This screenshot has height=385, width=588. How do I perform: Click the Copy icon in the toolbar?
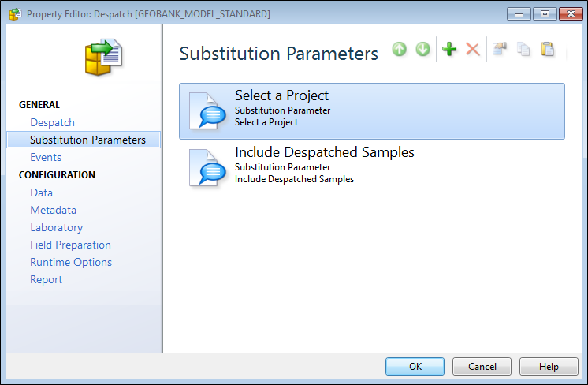523,49
